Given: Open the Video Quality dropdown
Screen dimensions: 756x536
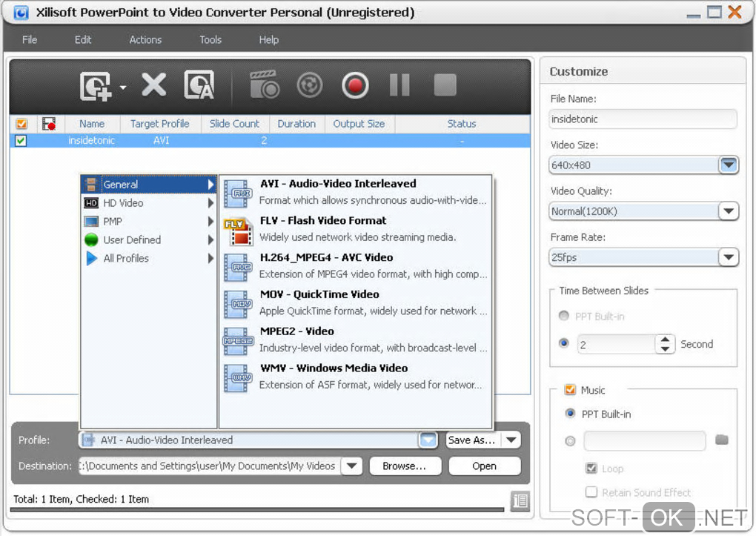Looking at the screenshot, I should [x=729, y=211].
